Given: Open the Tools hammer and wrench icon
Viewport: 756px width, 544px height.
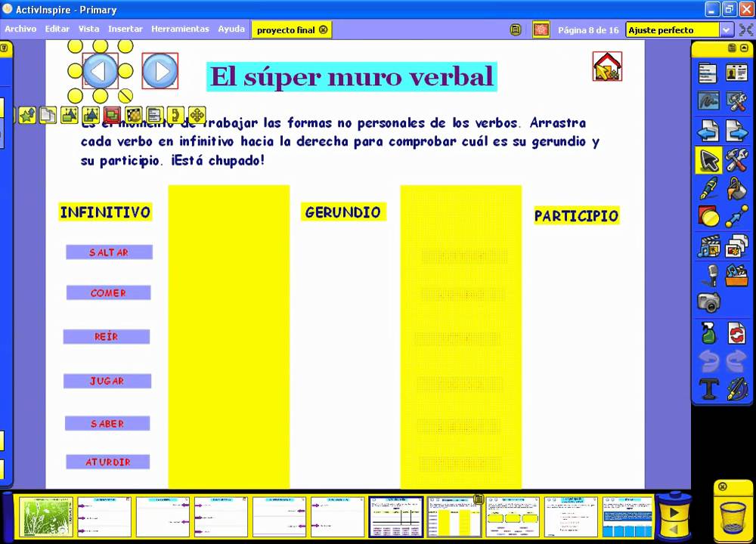Looking at the screenshot, I should click(736, 160).
